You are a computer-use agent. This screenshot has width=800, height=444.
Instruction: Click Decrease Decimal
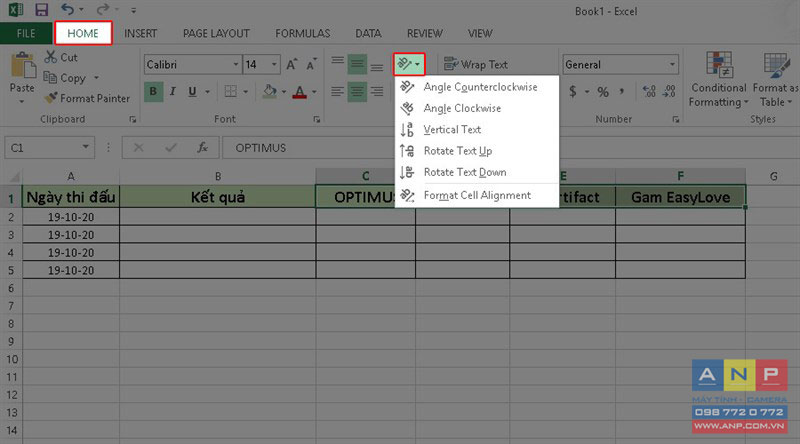pos(669,92)
